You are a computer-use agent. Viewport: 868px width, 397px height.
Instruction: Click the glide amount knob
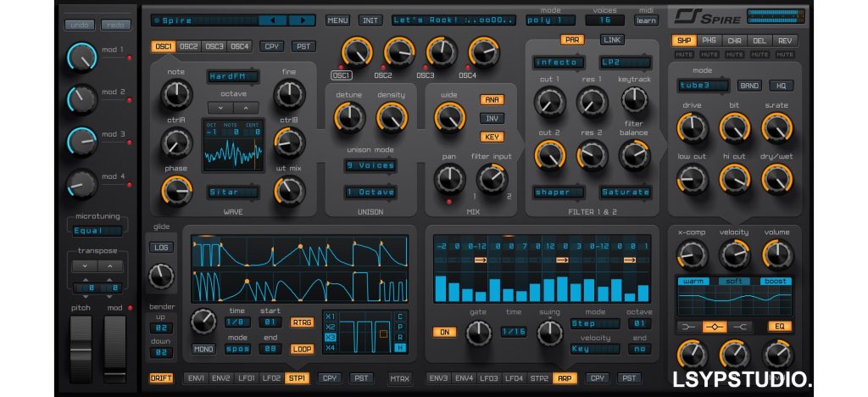click(x=161, y=276)
